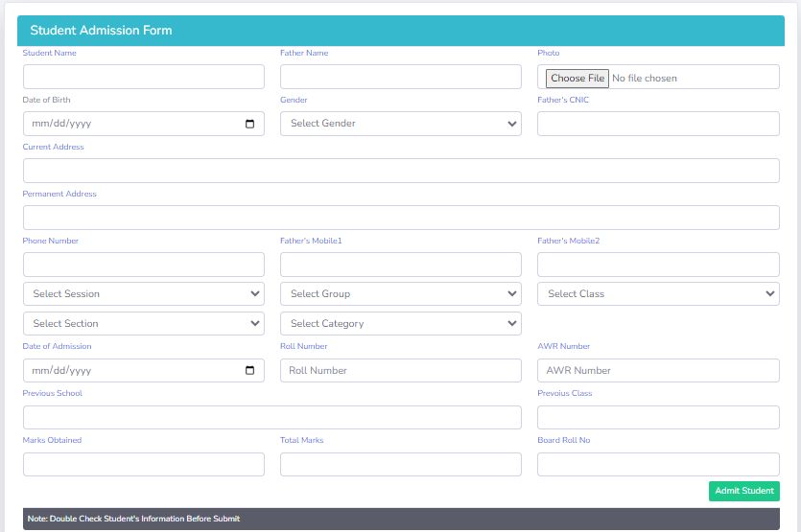Image resolution: width=801 pixels, height=532 pixels.
Task: Click the Phone Number input field
Action: point(143,265)
